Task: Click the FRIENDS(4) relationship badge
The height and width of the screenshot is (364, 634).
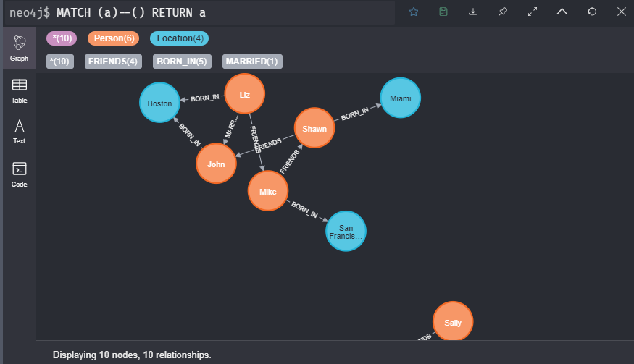Action: tap(113, 62)
